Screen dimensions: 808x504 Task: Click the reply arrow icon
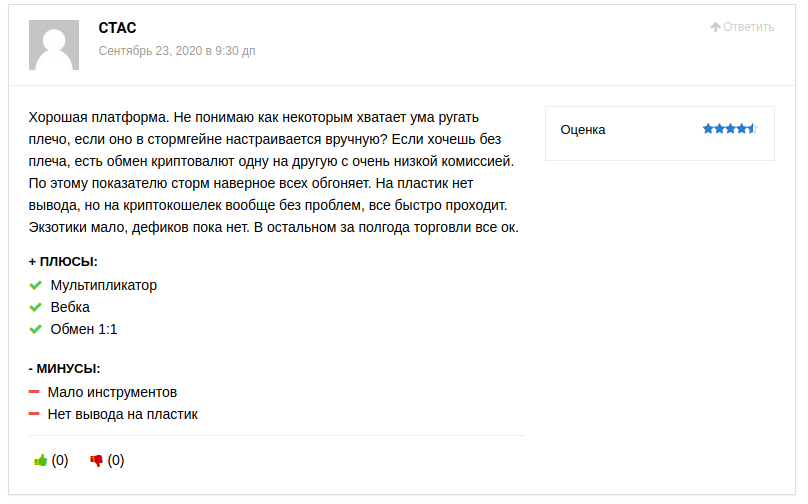click(x=715, y=27)
